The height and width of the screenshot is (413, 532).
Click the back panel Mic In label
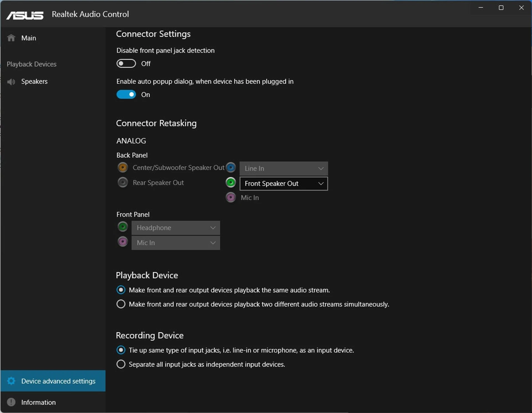(250, 198)
